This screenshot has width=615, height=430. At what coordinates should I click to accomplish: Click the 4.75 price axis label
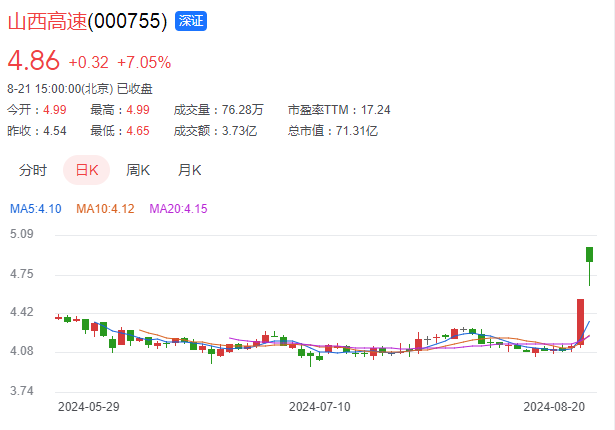[22, 273]
